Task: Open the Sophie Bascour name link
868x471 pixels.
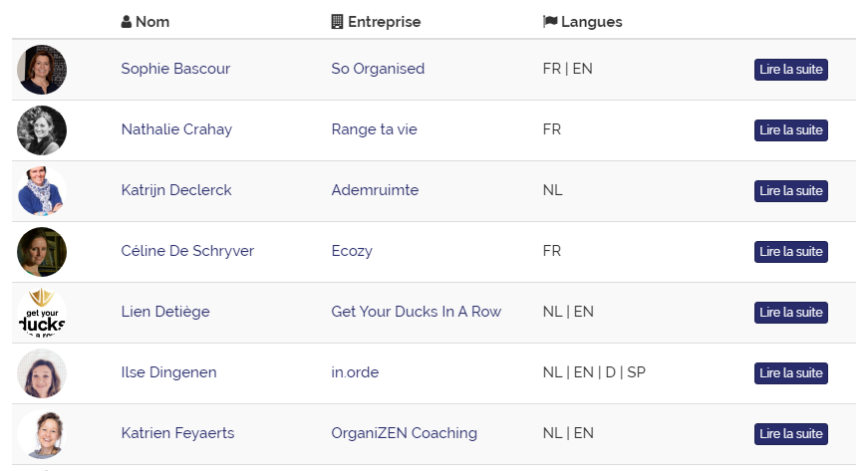Action: tap(175, 69)
